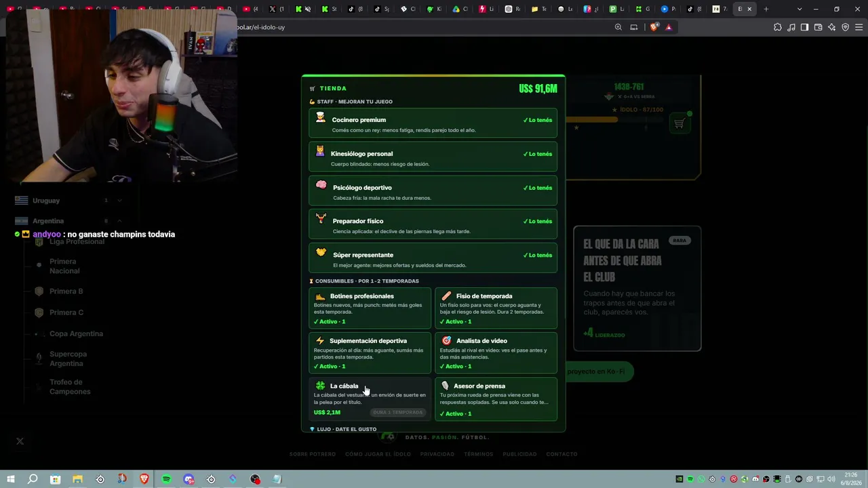868x488 pixels.
Task: Open Windows taskbar search
Action: click(x=33, y=479)
